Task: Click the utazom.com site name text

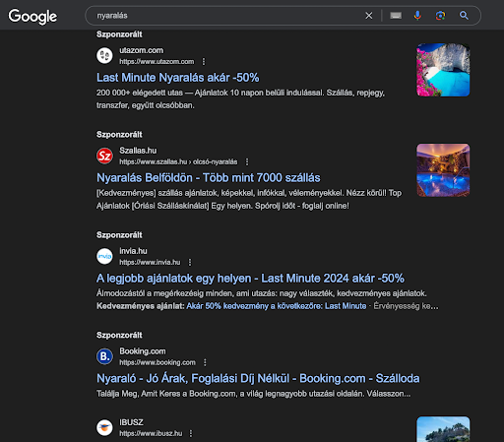Action: [x=142, y=50]
